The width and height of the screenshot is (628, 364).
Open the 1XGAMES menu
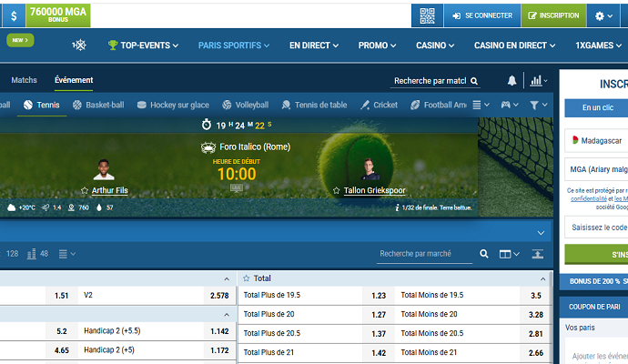[598, 45]
